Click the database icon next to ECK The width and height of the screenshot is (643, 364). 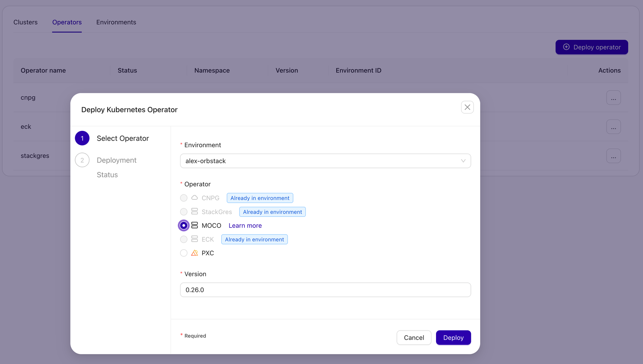(195, 239)
